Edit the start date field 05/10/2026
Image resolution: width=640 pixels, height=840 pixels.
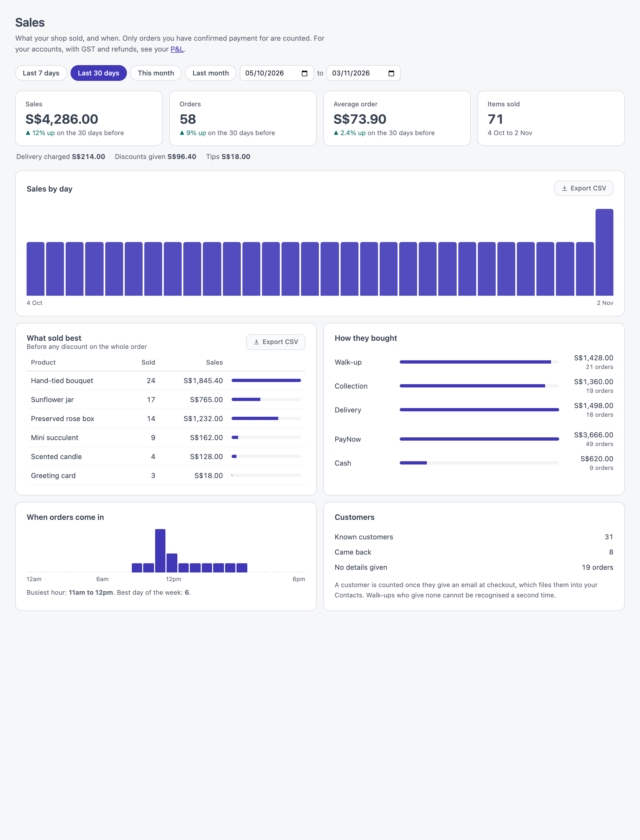(277, 73)
